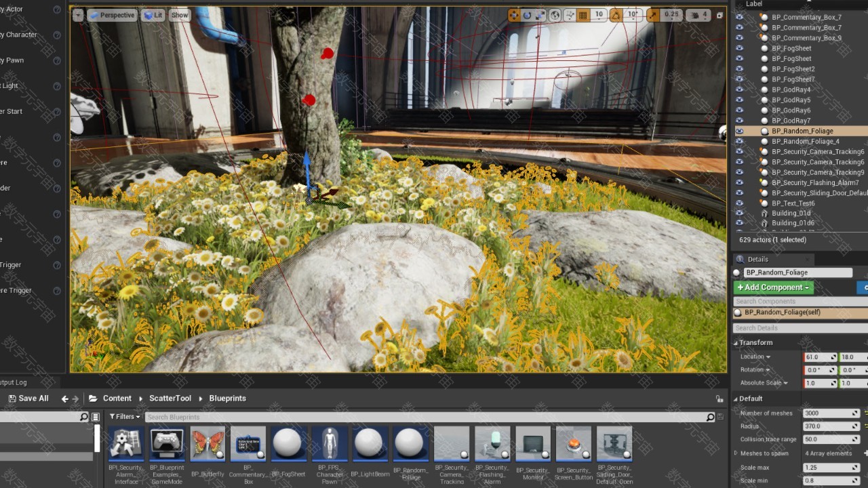The image size is (868, 488).
Task: Click the Number of meshes value 3000
Action: point(831,413)
